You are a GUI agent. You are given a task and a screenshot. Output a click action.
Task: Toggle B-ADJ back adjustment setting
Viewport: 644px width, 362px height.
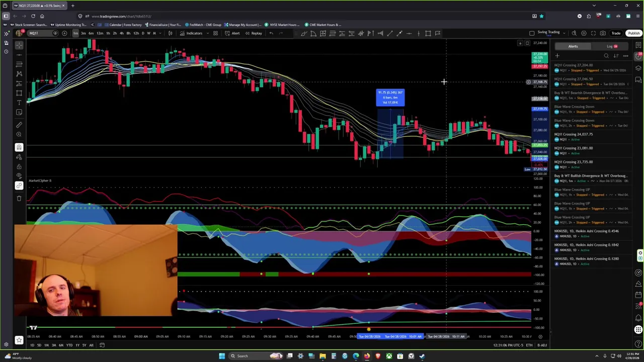point(542,345)
